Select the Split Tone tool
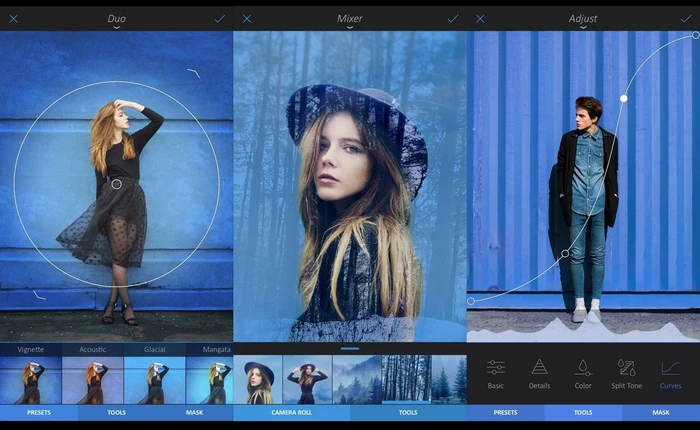The width and height of the screenshot is (700, 430). [626, 372]
